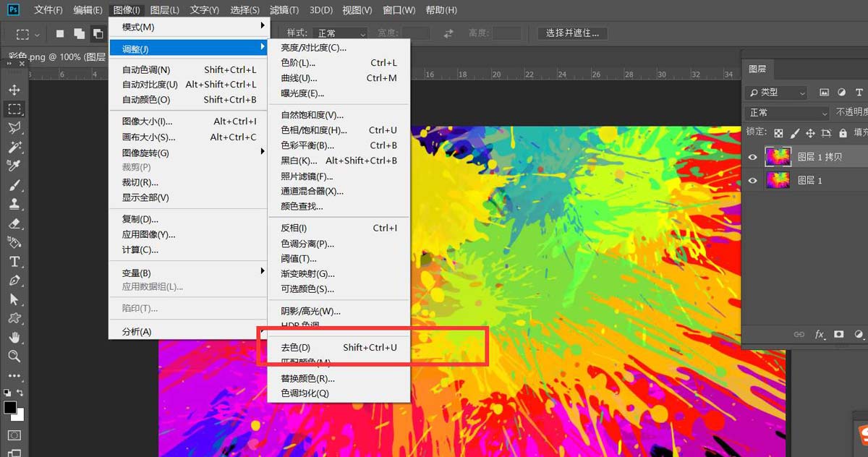Select the Brush tool
This screenshot has width=868, height=457.
click(14, 185)
